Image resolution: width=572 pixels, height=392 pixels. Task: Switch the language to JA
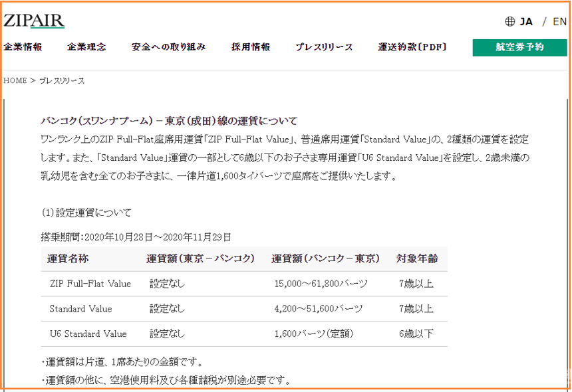[x=526, y=21]
